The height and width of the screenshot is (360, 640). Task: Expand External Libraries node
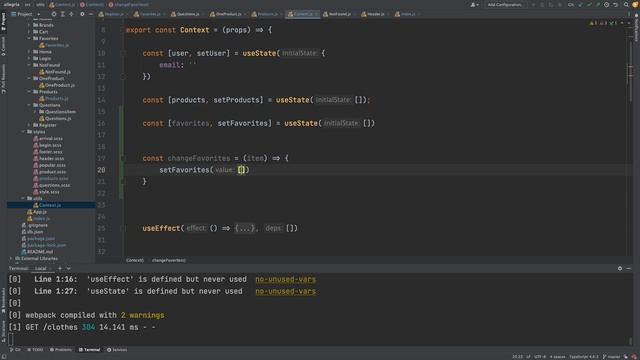point(11,258)
